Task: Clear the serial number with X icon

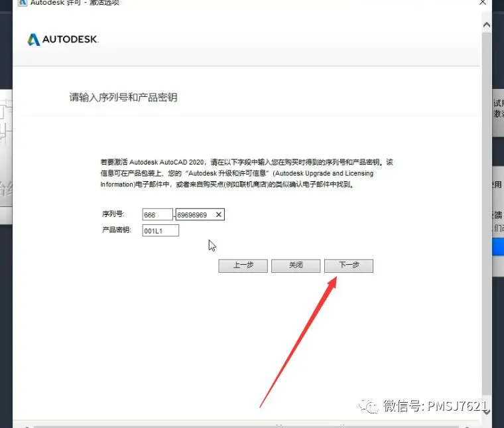Action: (219, 214)
